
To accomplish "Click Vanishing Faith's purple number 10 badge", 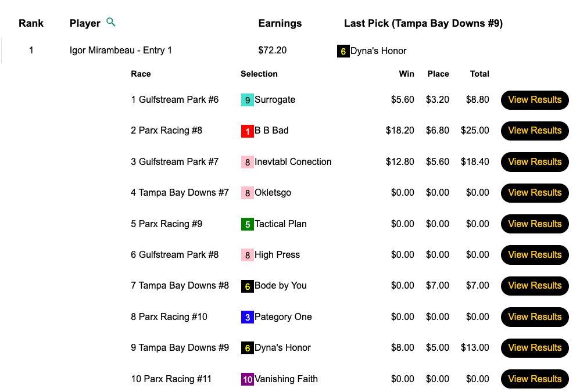I will [x=248, y=379].
